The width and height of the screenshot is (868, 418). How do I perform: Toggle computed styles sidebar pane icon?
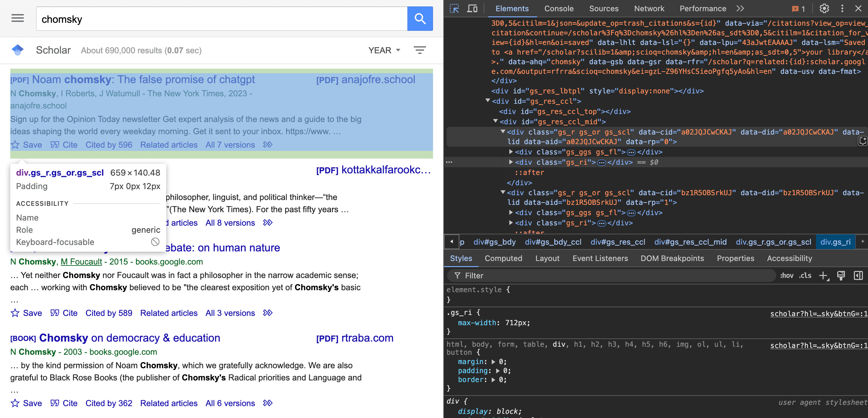click(858, 276)
